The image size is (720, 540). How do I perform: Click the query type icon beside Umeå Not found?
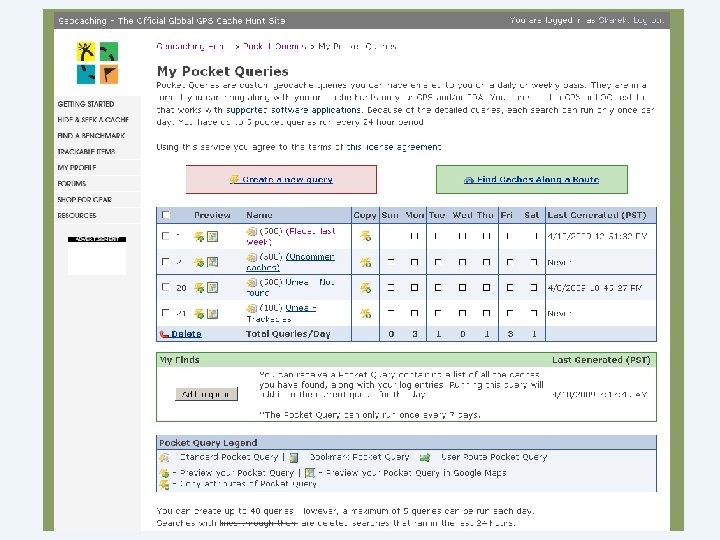pyautogui.click(x=251, y=282)
